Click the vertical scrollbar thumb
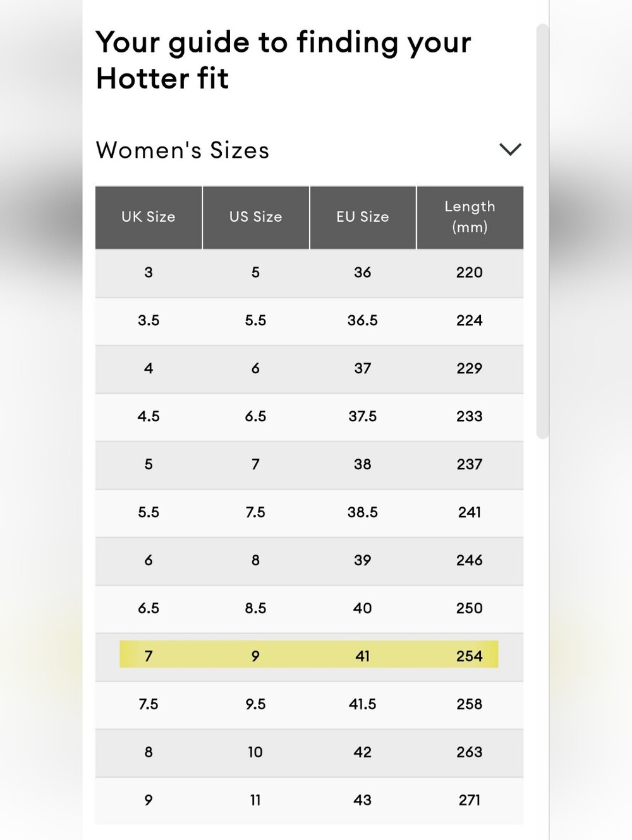Viewport: 632px width, 840px height. coord(542,231)
